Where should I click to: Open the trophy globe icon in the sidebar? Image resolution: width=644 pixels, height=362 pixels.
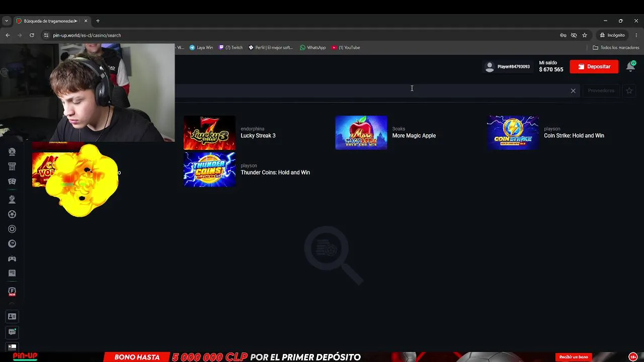click(12, 200)
